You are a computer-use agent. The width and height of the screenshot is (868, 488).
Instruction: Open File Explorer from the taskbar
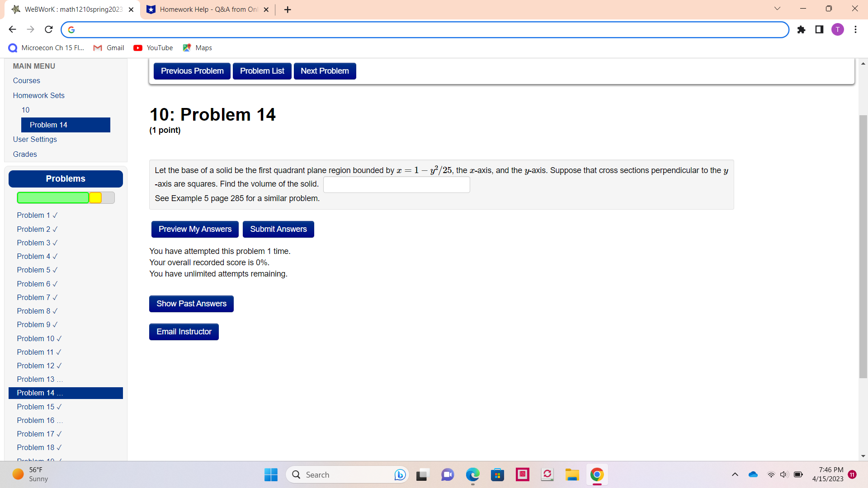click(x=572, y=475)
